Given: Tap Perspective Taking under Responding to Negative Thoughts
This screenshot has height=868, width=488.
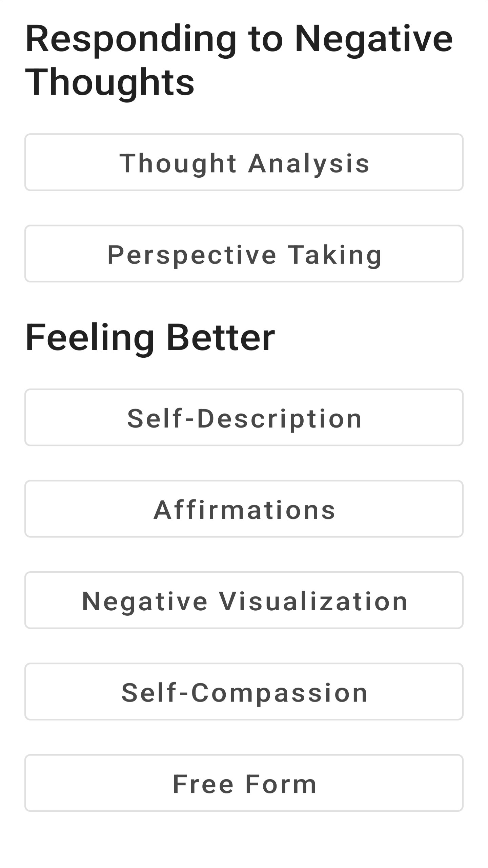Looking at the screenshot, I should click(x=244, y=254).
